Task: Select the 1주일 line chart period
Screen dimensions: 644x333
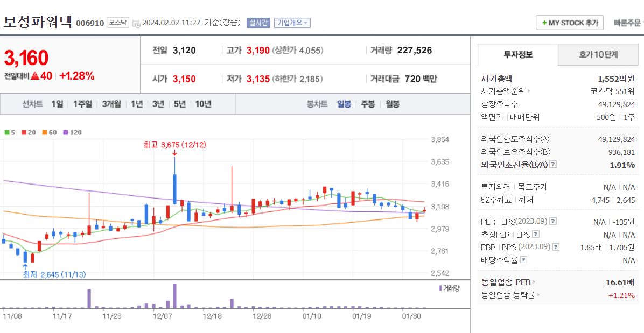Action: click(x=83, y=104)
